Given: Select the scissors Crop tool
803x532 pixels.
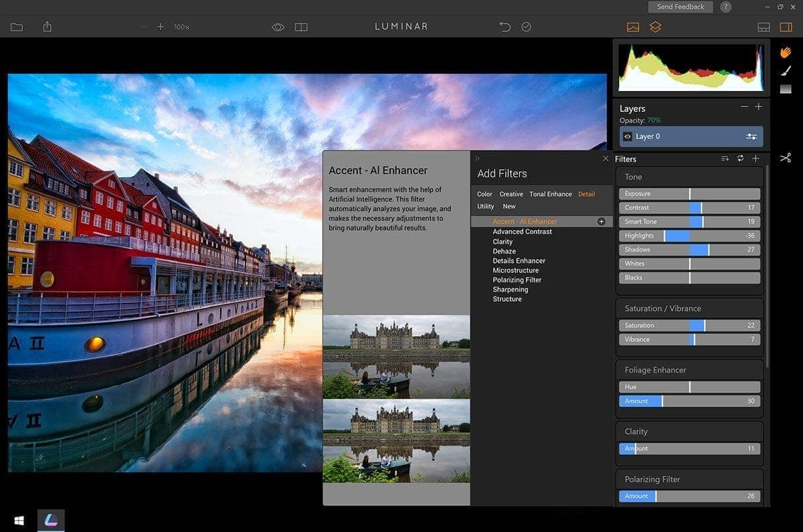Looking at the screenshot, I should coord(786,158).
